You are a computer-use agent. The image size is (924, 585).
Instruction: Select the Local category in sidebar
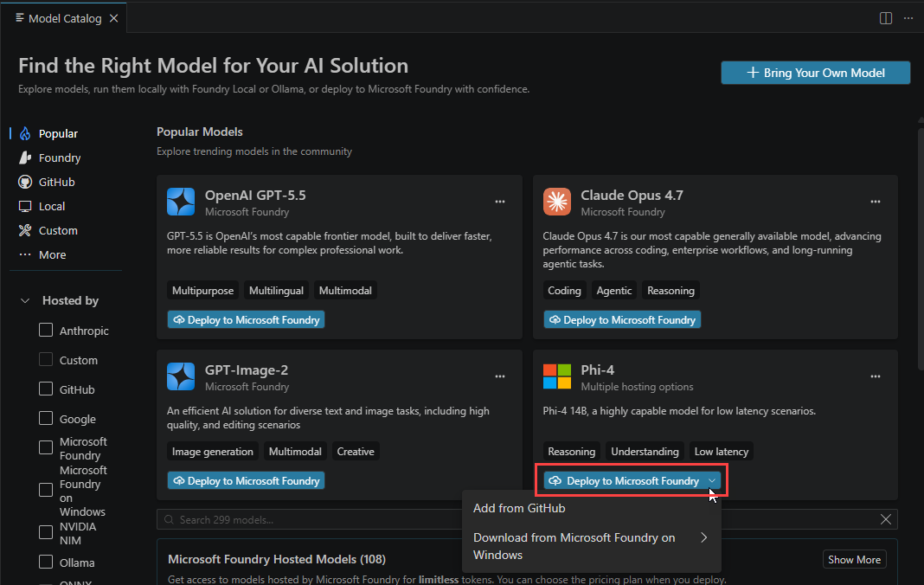pos(42,207)
